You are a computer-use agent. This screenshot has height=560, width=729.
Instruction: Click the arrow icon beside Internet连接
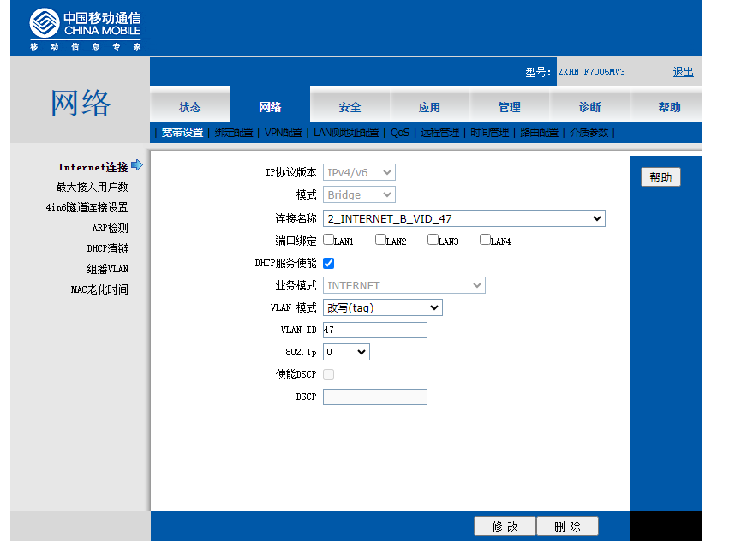point(137,165)
